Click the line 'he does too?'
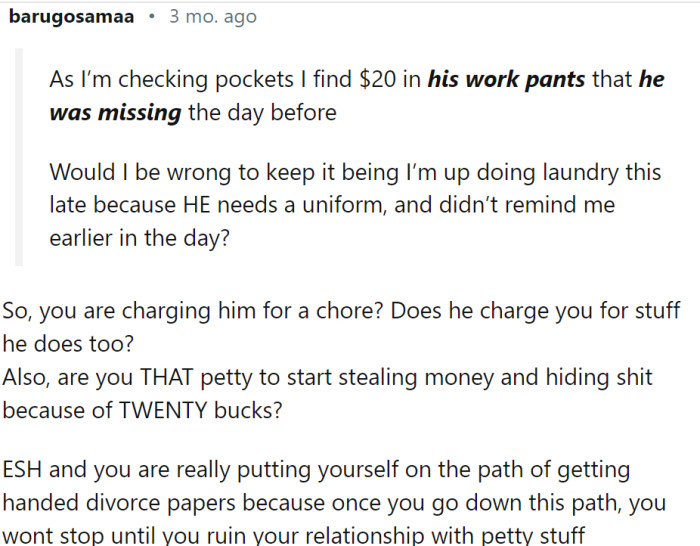This screenshot has height=546, width=700. pos(68,344)
